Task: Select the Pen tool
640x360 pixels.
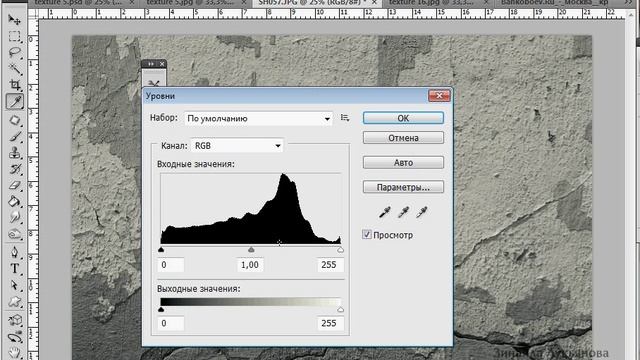Action: pyautogui.click(x=15, y=252)
